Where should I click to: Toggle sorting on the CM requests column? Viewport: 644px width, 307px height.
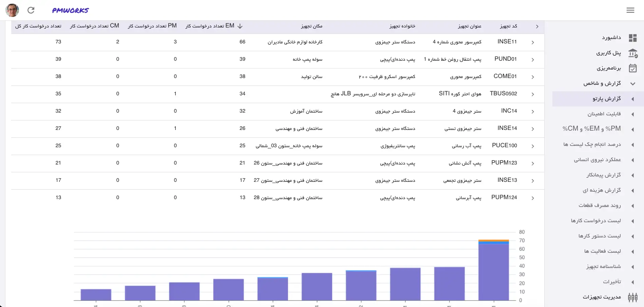click(x=94, y=26)
